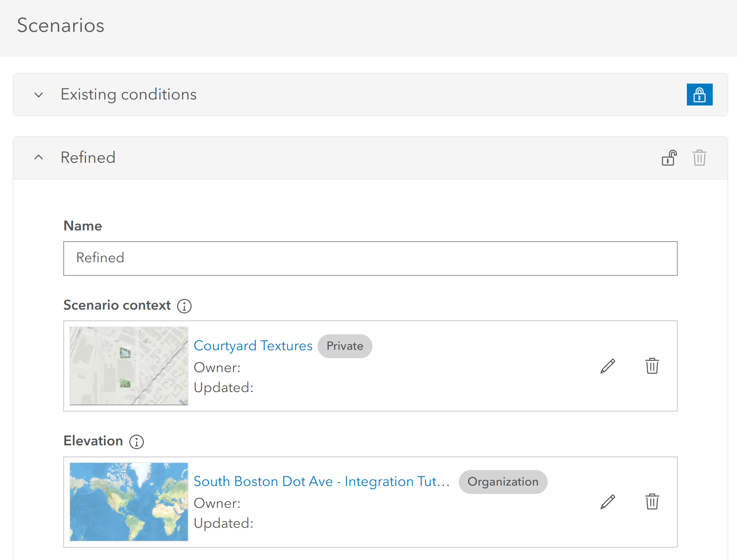737x560 pixels.
Task: Select the Organization sharing badge
Action: (x=503, y=482)
